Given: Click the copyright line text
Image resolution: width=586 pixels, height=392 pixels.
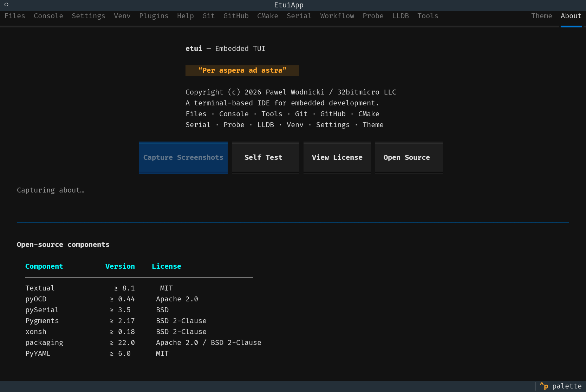Looking at the screenshot, I should point(291,92).
